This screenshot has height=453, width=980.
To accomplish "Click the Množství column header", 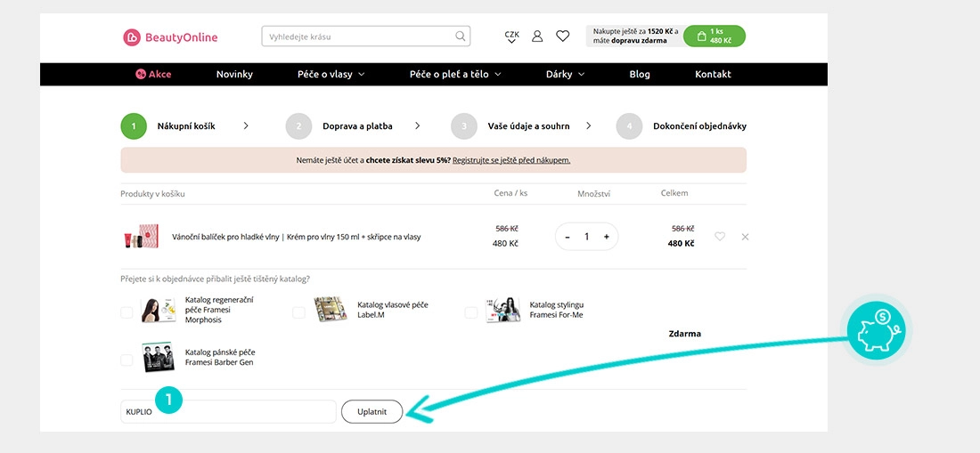I will (x=593, y=194).
